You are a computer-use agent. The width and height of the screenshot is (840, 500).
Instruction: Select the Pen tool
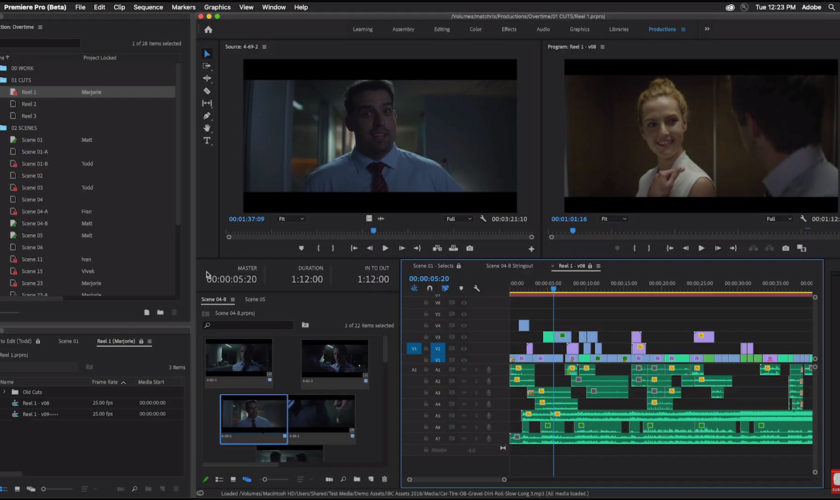tap(207, 116)
